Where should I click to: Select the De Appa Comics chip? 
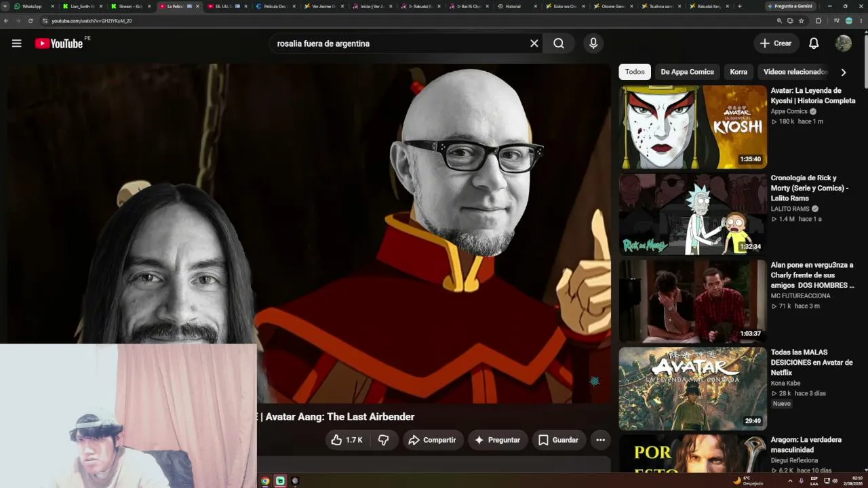(687, 72)
